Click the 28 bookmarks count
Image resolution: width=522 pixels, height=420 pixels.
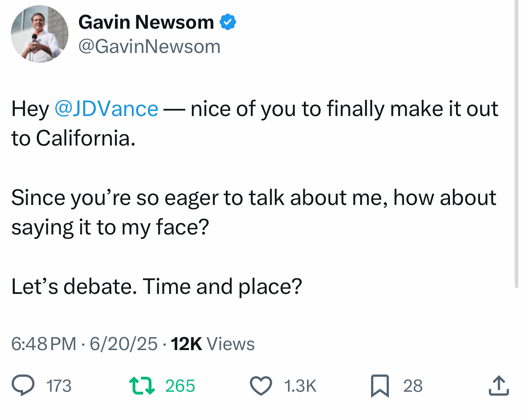pyautogui.click(x=413, y=386)
